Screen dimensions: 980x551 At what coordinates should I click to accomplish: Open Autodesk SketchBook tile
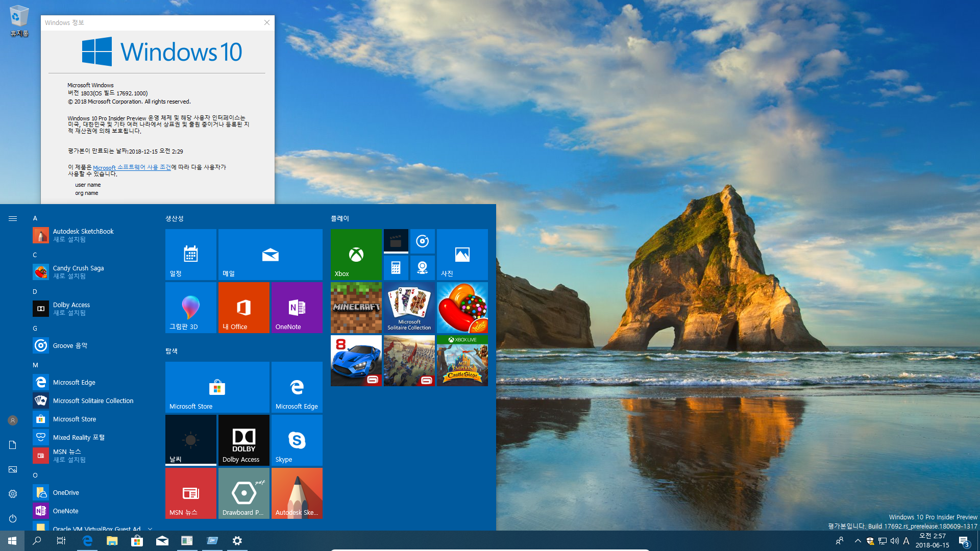pyautogui.click(x=297, y=492)
